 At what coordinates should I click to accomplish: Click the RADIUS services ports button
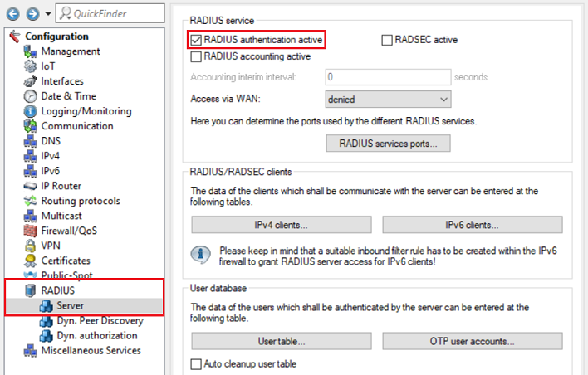(387, 144)
